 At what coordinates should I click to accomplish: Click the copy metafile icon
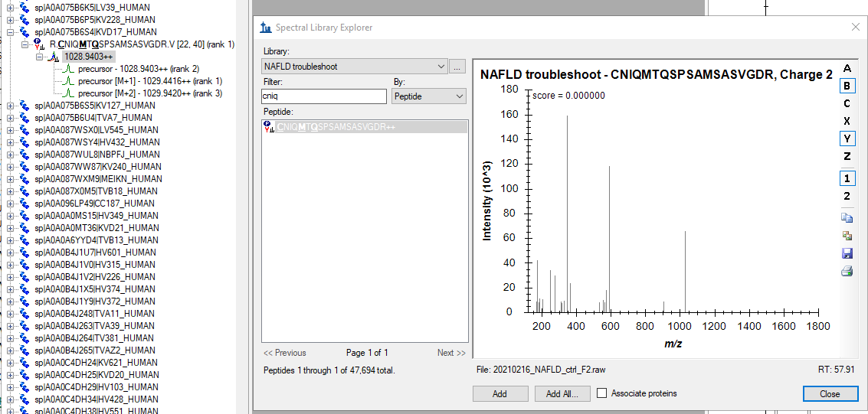pos(847,236)
